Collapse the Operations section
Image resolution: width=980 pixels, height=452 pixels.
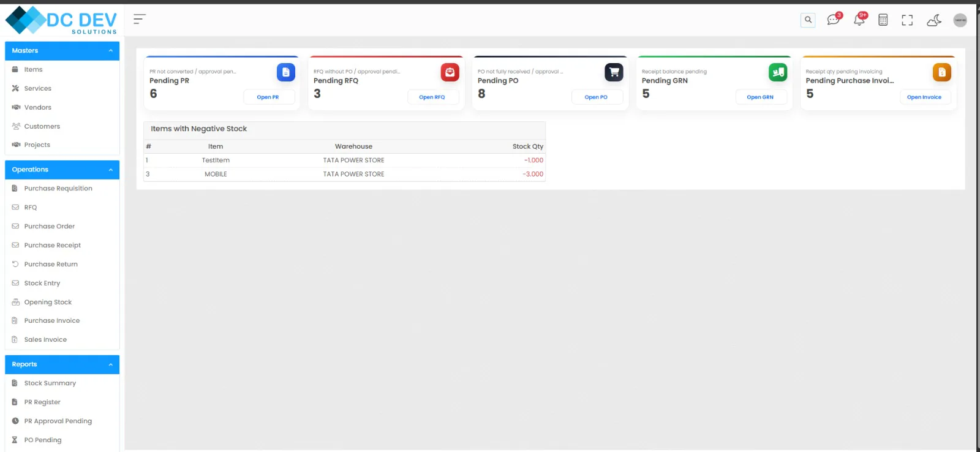[x=62, y=170]
